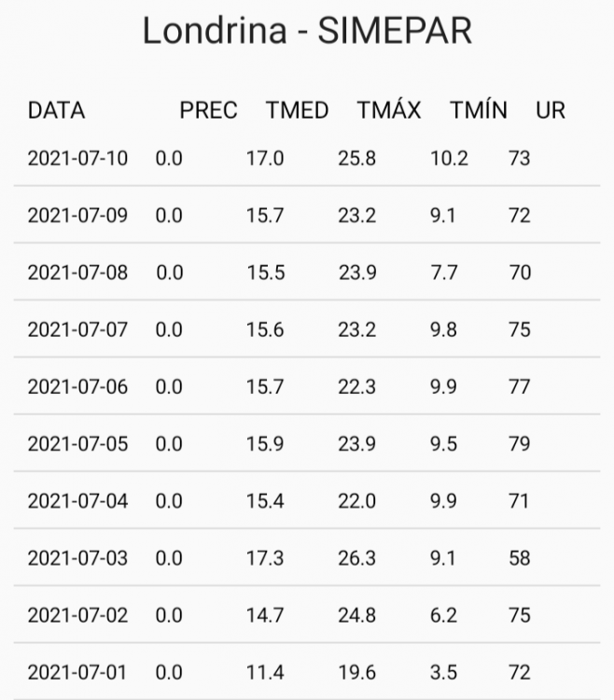Click the 17.0 mean temperature value
Screen dimensions: 614x700
pos(265,158)
